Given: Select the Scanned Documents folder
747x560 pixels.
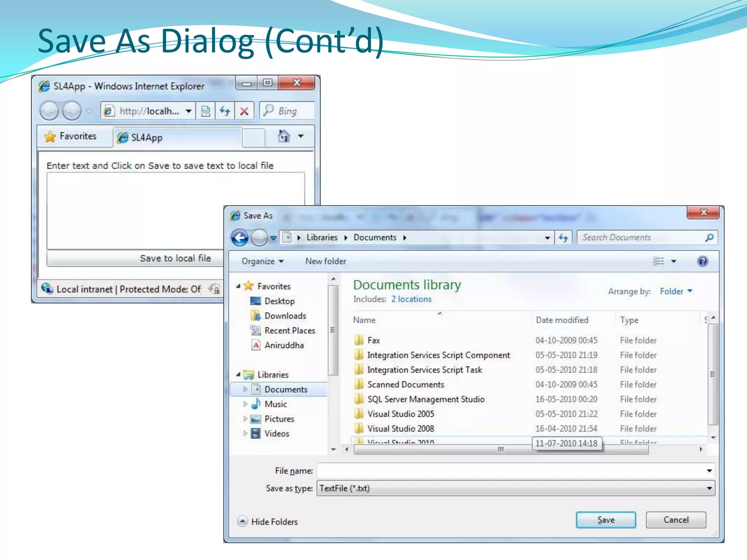Looking at the screenshot, I should point(406,385).
